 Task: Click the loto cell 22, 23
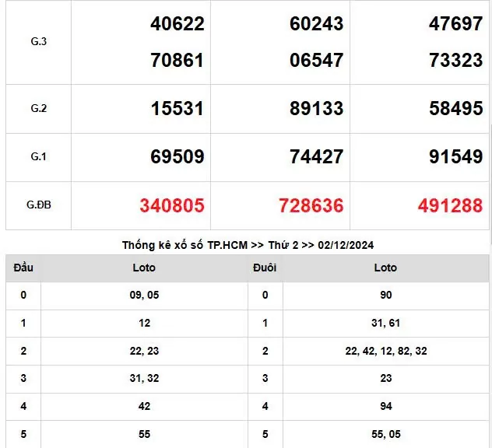point(144,351)
